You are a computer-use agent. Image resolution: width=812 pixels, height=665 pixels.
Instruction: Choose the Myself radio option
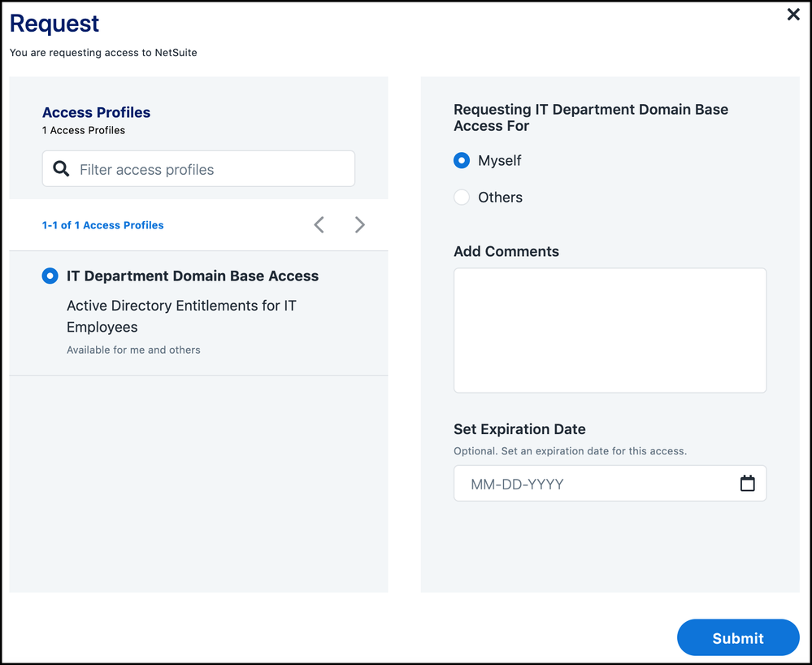pos(462,161)
